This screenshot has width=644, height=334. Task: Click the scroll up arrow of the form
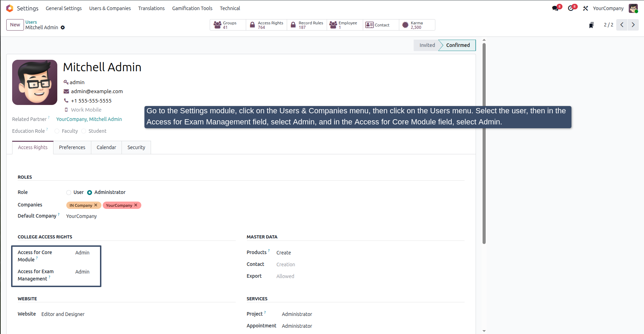(484, 40)
